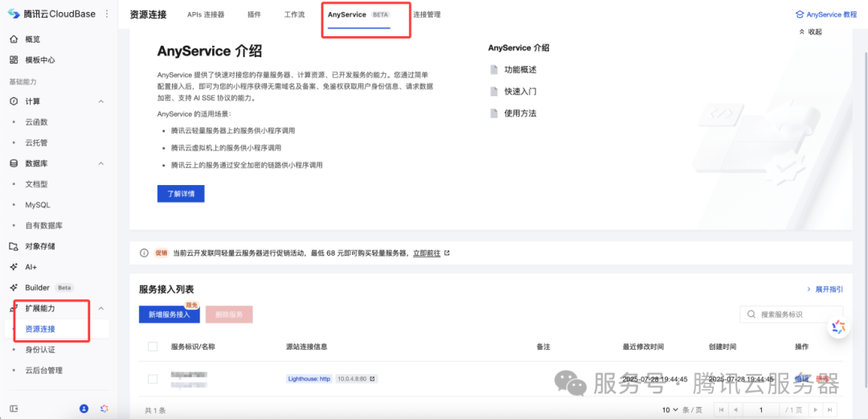868x419 pixels.
Task: Click 编辑 in the service row
Action: tap(801, 379)
